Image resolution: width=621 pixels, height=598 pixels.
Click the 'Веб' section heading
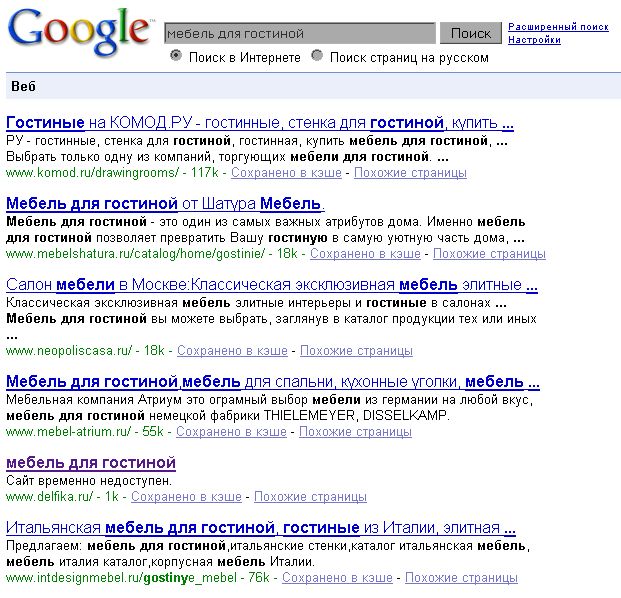point(23,86)
